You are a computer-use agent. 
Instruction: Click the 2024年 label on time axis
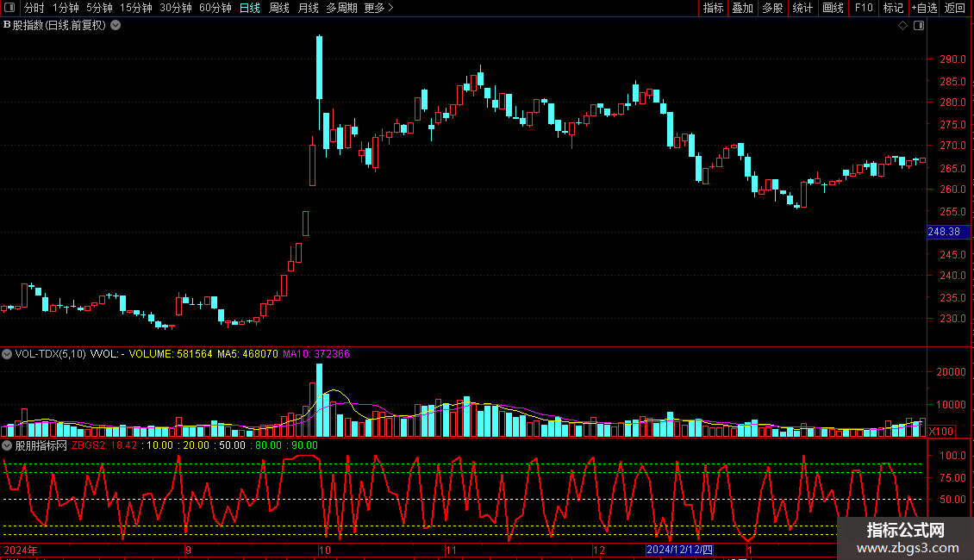pos(21,550)
